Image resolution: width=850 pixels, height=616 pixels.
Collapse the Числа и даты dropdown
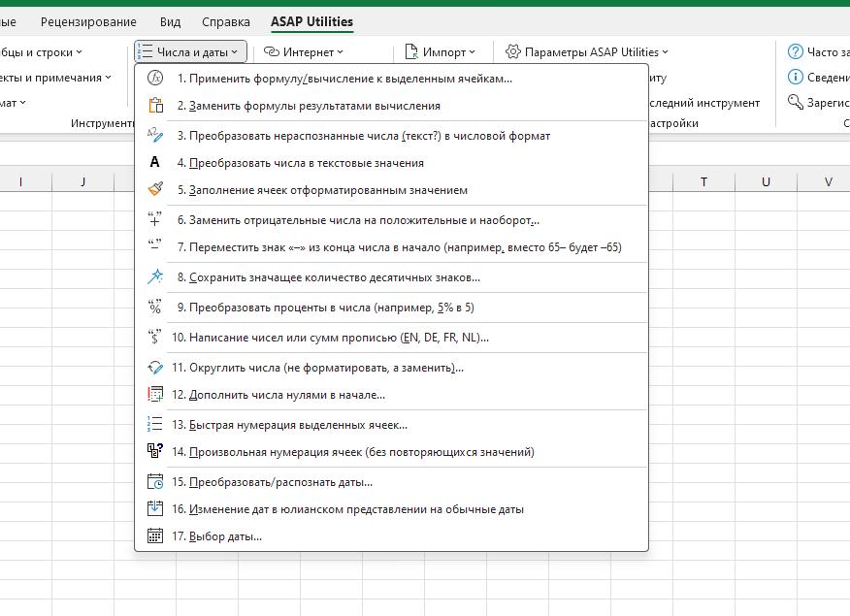[191, 52]
